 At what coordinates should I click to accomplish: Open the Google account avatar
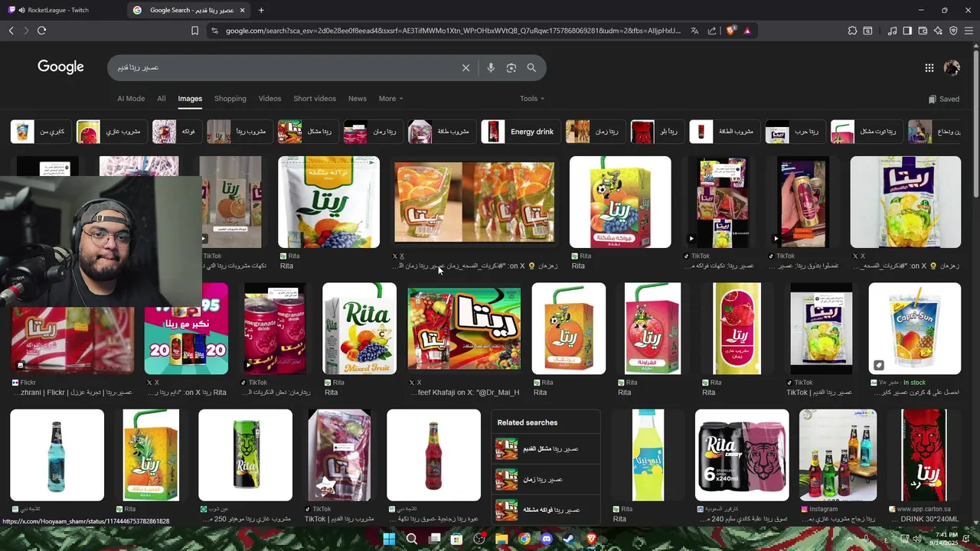(x=952, y=67)
